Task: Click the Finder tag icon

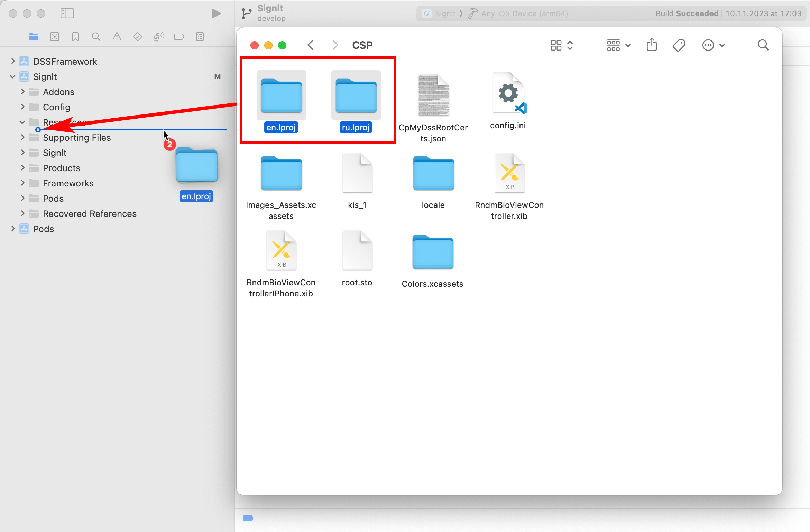Action: click(679, 45)
